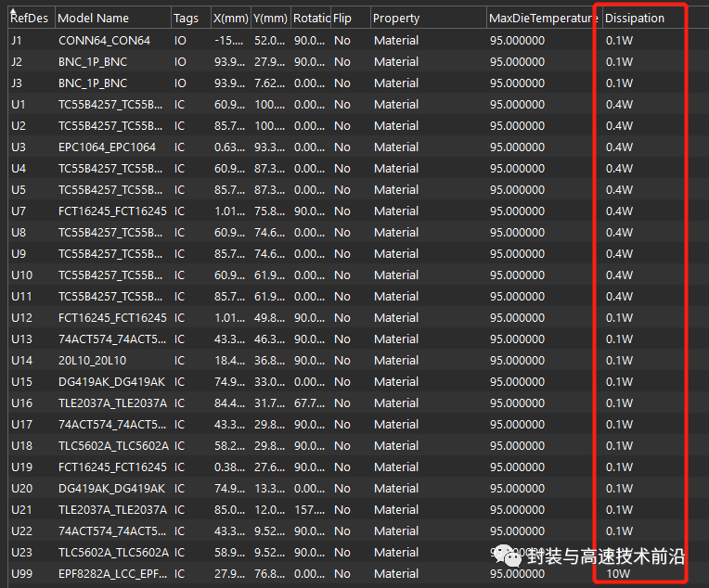The width and height of the screenshot is (709, 588).
Task: Click the DG419AK_DG419AK model in U20 row
Action: point(111,489)
